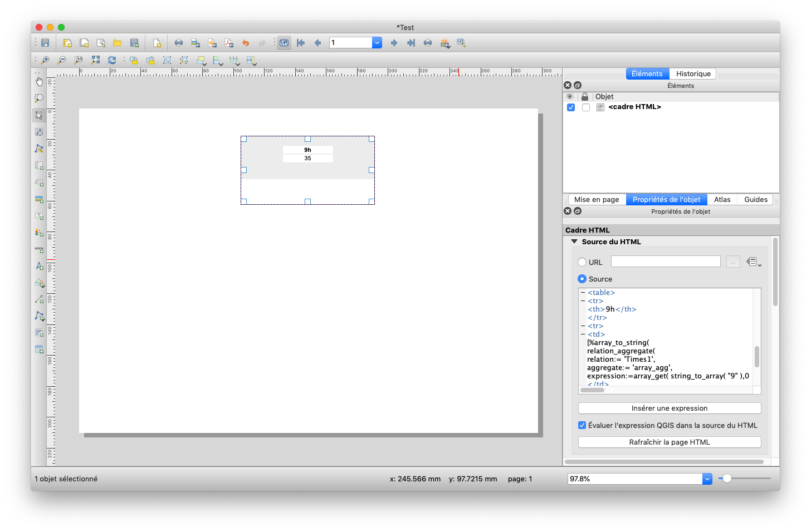Open the Atlas tab
Image resolution: width=811 pixels, height=532 pixels.
(x=722, y=199)
